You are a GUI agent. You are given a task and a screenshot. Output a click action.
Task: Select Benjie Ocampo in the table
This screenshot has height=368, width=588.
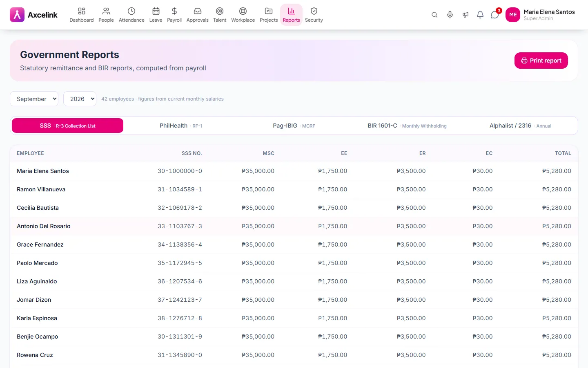pyautogui.click(x=37, y=337)
